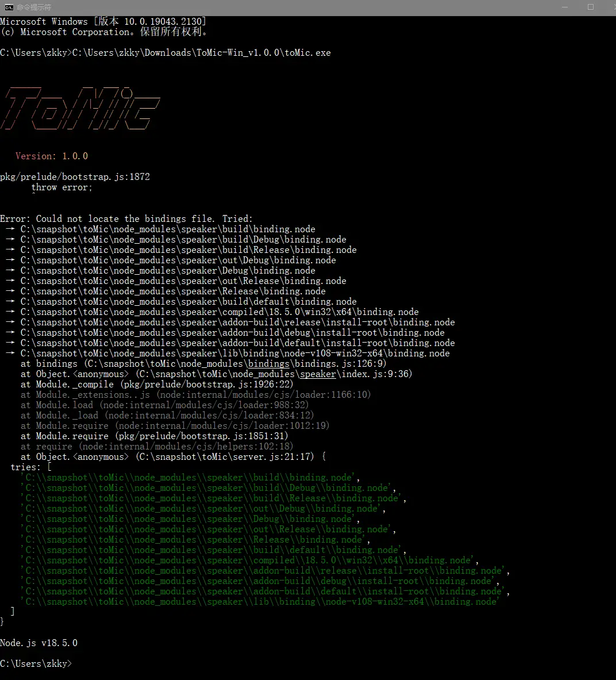The width and height of the screenshot is (616, 680).
Task: Click the Microsoft Windows version line
Action: point(103,22)
